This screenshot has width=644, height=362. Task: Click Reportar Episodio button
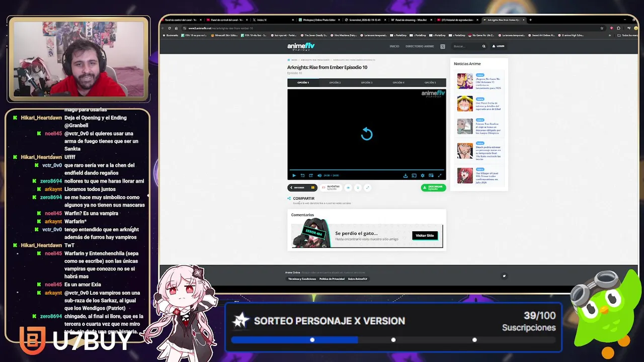pos(331,188)
